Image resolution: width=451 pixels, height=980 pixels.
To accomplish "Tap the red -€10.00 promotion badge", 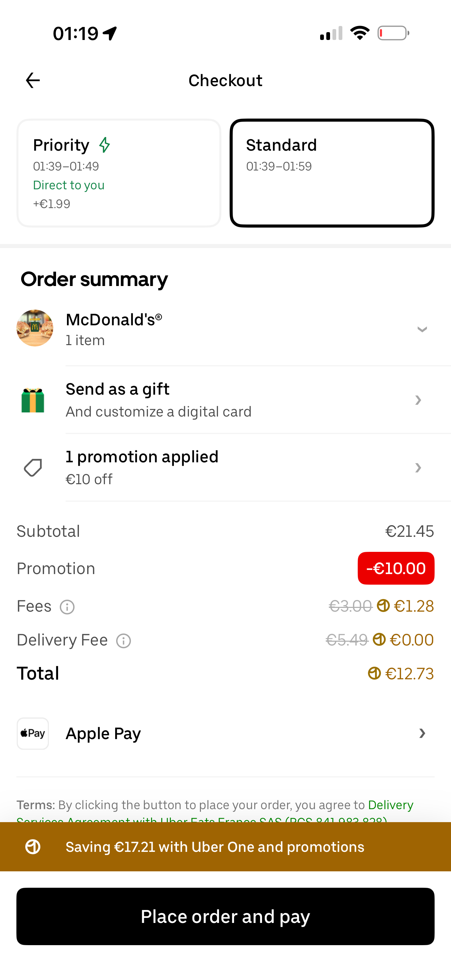I will click(x=396, y=568).
